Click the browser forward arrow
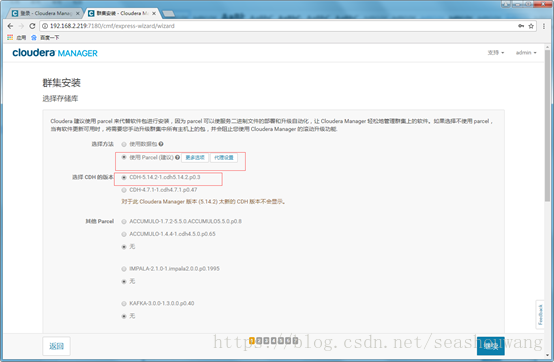 tap(21, 26)
